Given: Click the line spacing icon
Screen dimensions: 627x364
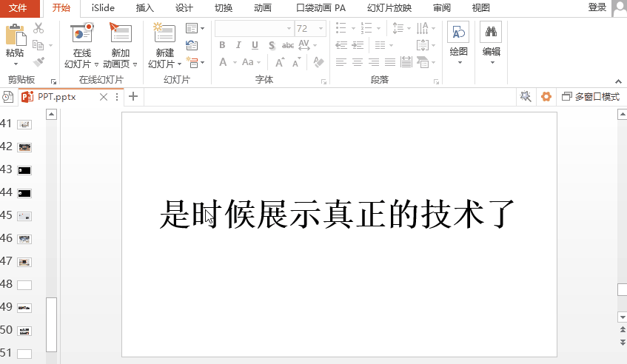Looking at the screenshot, I should click(x=398, y=28).
